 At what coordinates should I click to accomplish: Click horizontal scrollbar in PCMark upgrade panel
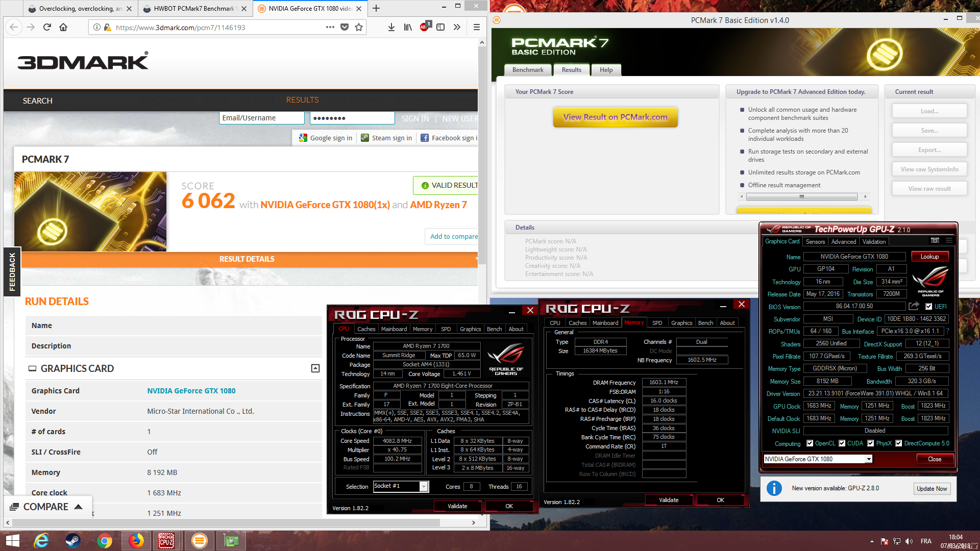[803, 196]
